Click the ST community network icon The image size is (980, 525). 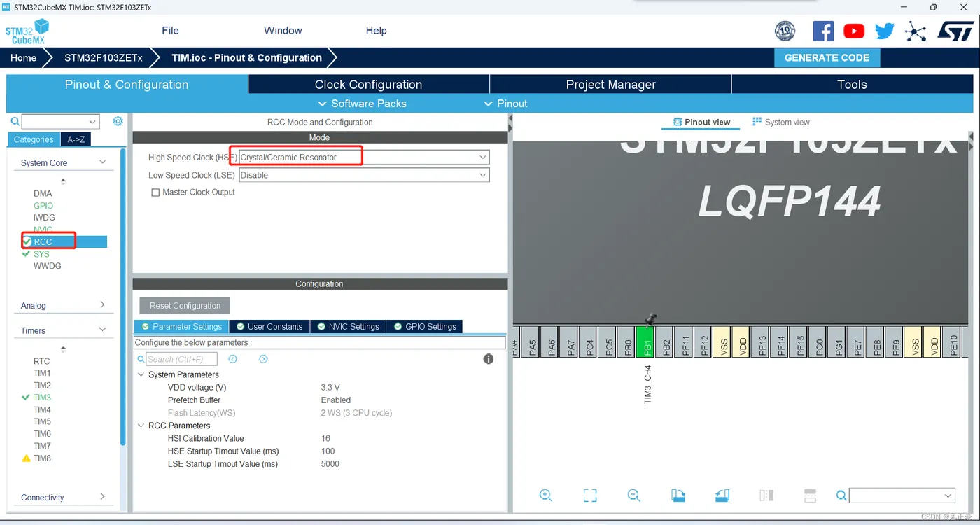[916, 31]
